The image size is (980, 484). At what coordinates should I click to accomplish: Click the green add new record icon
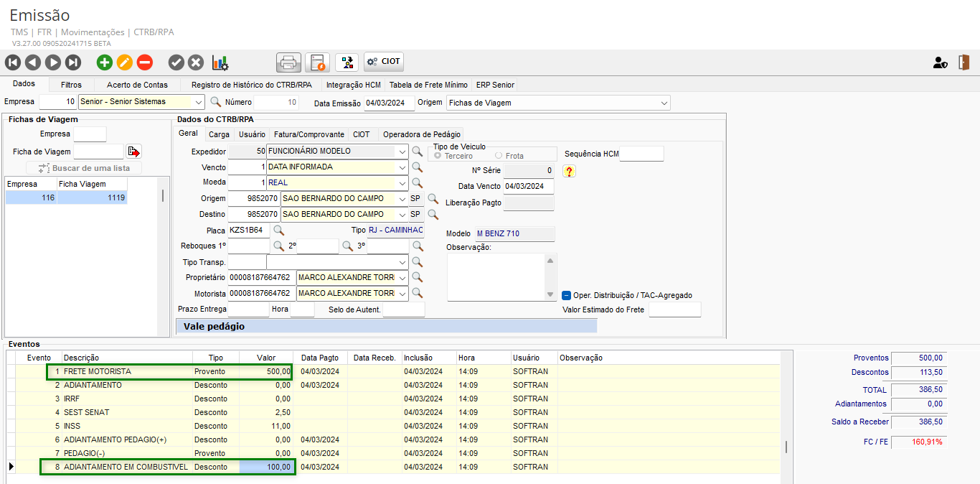pyautogui.click(x=105, y=62)
